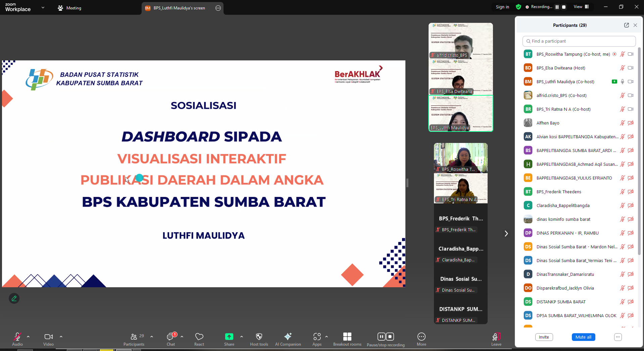Open the React emoji reactions
This screenshot has height=351, width=644.
coord(199,339)
